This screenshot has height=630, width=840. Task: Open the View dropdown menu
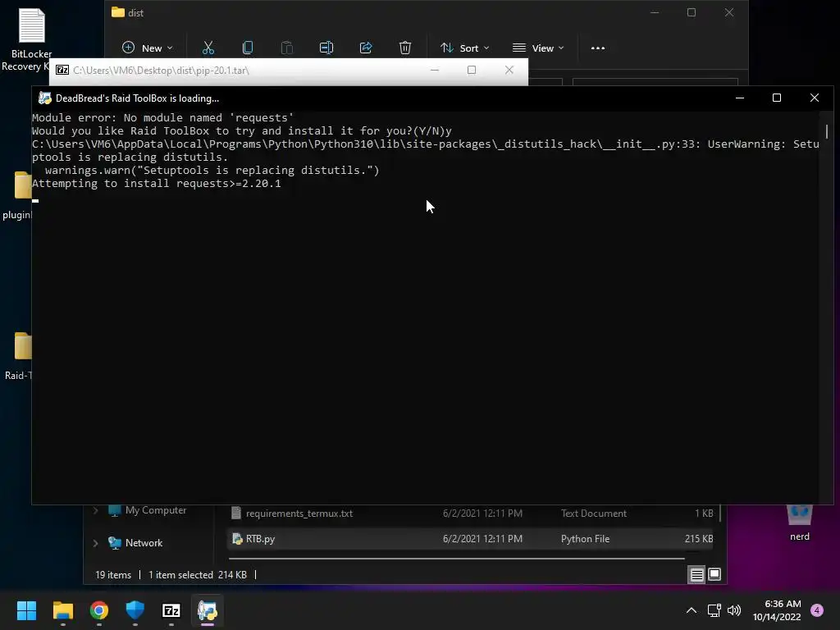(538, 48)
